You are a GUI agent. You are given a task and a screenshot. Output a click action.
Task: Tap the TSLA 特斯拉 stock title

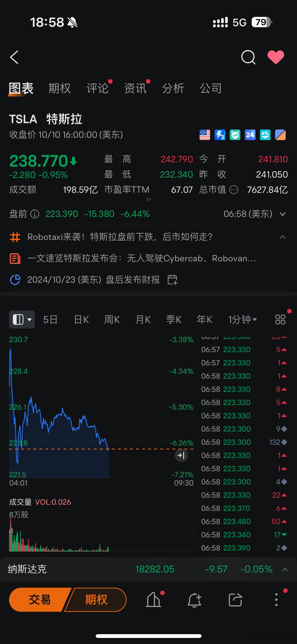point(46,119)
